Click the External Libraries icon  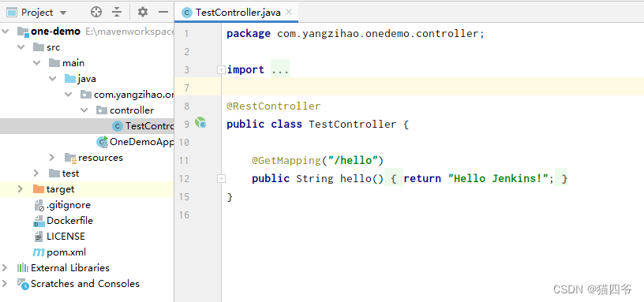(23, 268)
